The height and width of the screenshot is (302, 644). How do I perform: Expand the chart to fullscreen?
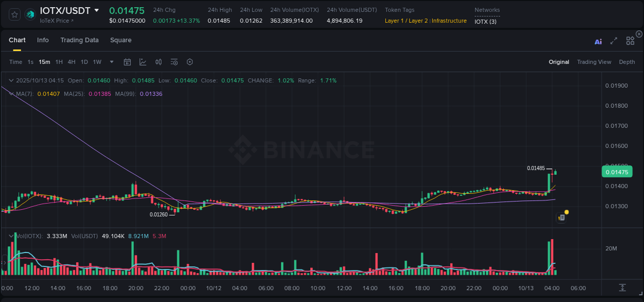(x=614, y=41)
